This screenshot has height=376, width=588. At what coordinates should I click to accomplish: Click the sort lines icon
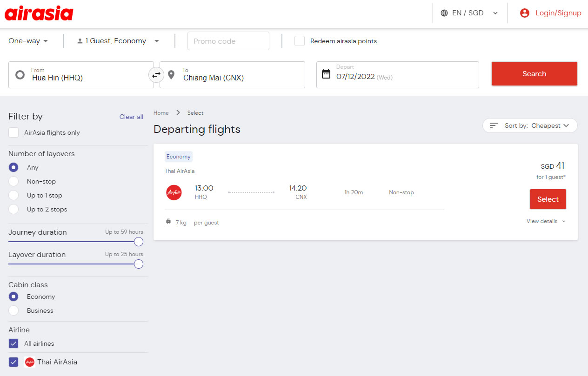tap(494, 125)
